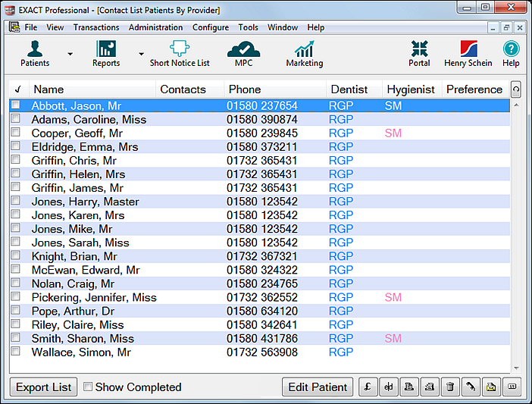This screenshot has height=404, width=532.
Task: Click RGP dentist in Nolan, Craig row
Action: pos(341,283)
